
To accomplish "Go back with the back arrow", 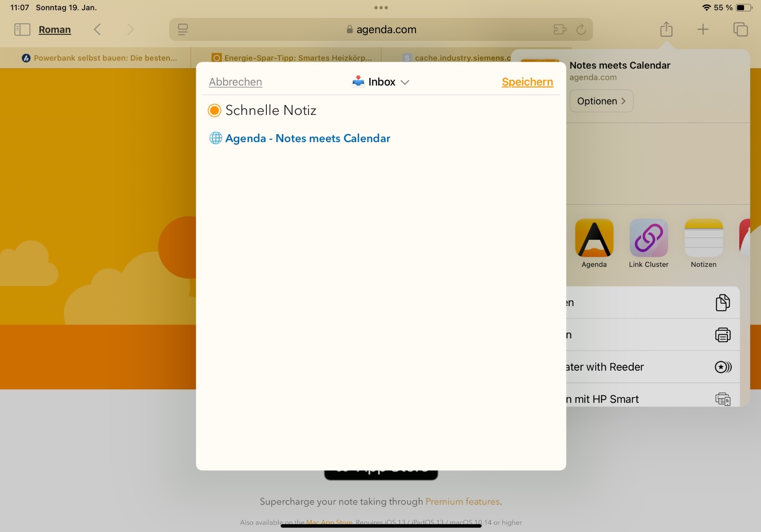I will pos(97,29).
